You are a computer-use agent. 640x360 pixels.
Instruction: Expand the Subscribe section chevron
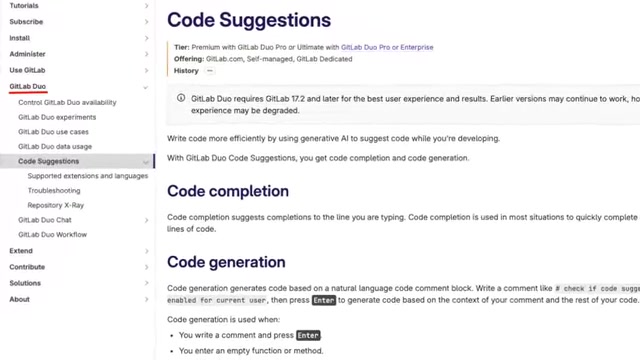(x=147, y=22)
